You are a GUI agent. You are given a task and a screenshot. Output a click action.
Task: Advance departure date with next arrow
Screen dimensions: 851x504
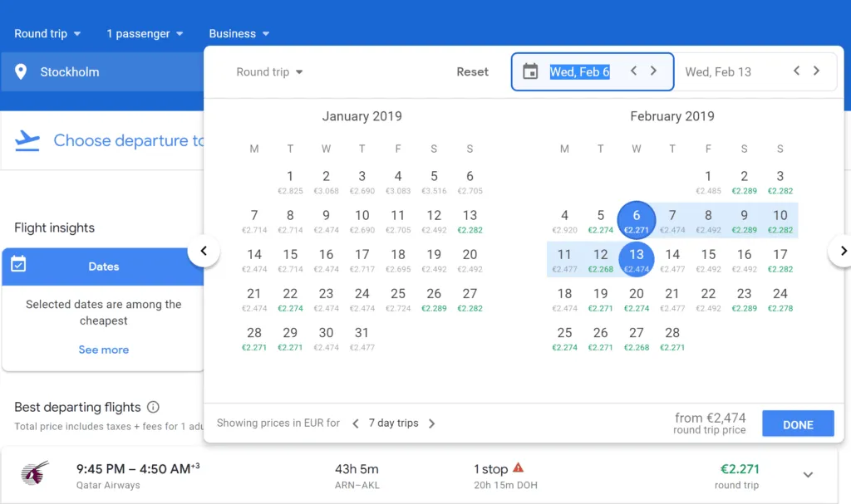coord(654,71)
